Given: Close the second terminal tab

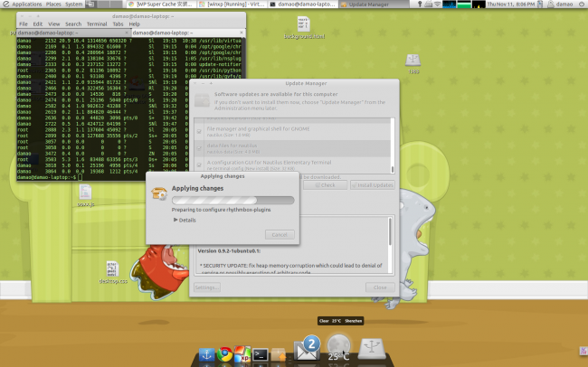Looking at the screenshot, I should pos(242,33).
